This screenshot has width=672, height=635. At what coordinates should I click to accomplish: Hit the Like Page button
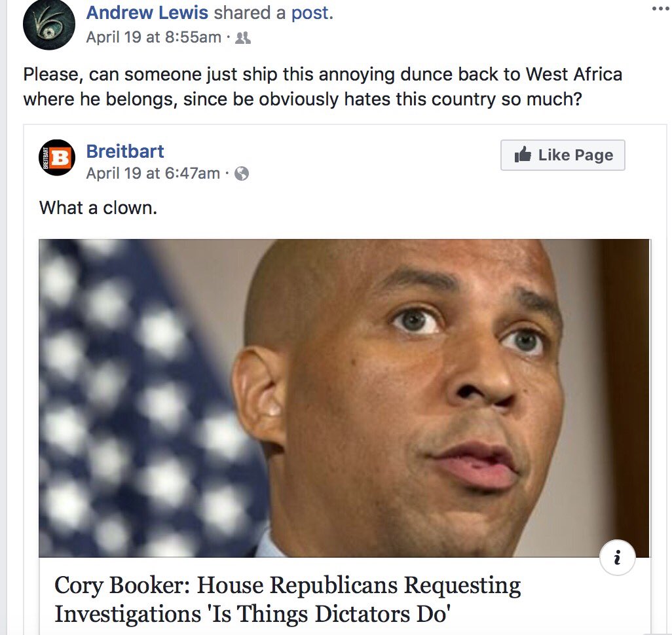[x=563, y=155]
